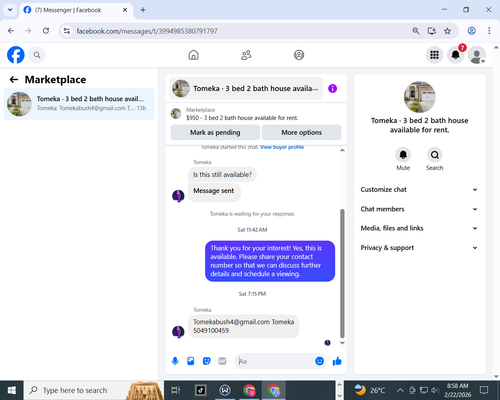The height and width of the screenshot is (400, 500).
Task: Open the account profile avatar menu
Action: tap(477, 55)
